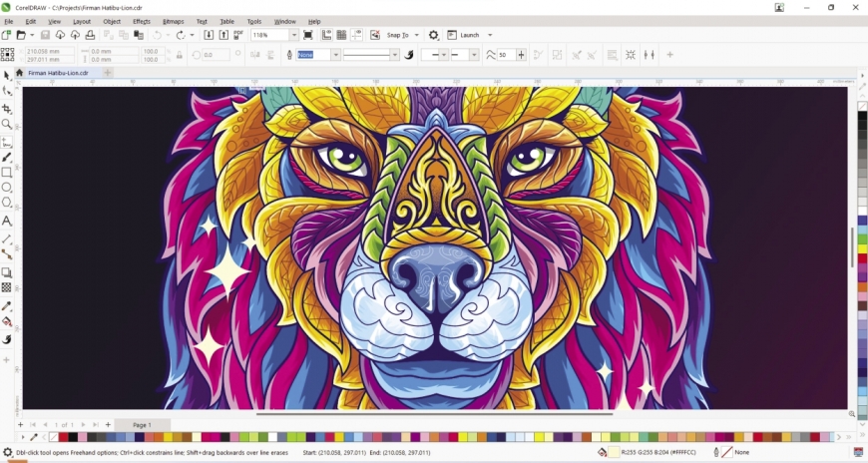Click the freehand smoothing value field
The image size is (868, 463).
[x=506, y=54]
